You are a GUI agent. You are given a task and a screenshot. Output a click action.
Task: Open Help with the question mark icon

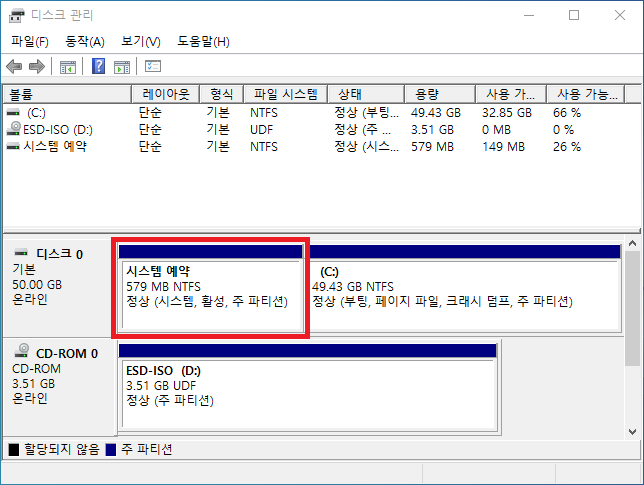(x=99, y=66)
